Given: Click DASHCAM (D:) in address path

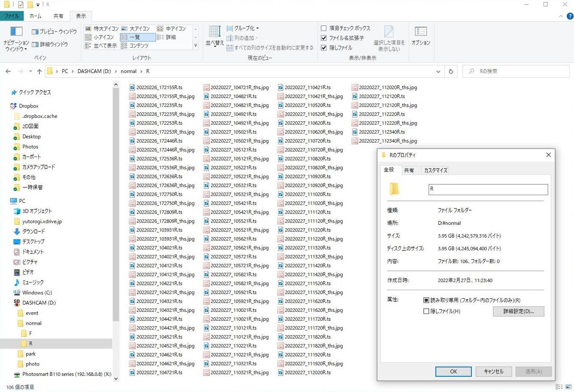Looking at the screenshot, I should pyautogui.click(x=94, y=71).
